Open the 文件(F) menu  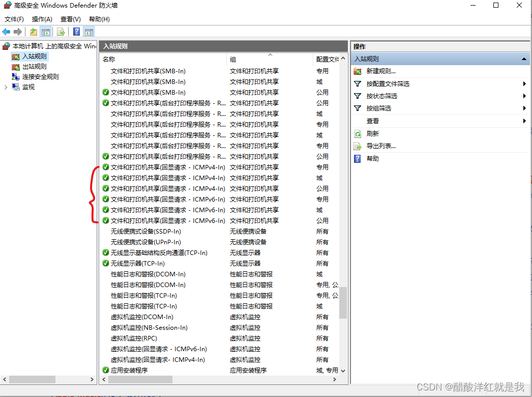14,19
